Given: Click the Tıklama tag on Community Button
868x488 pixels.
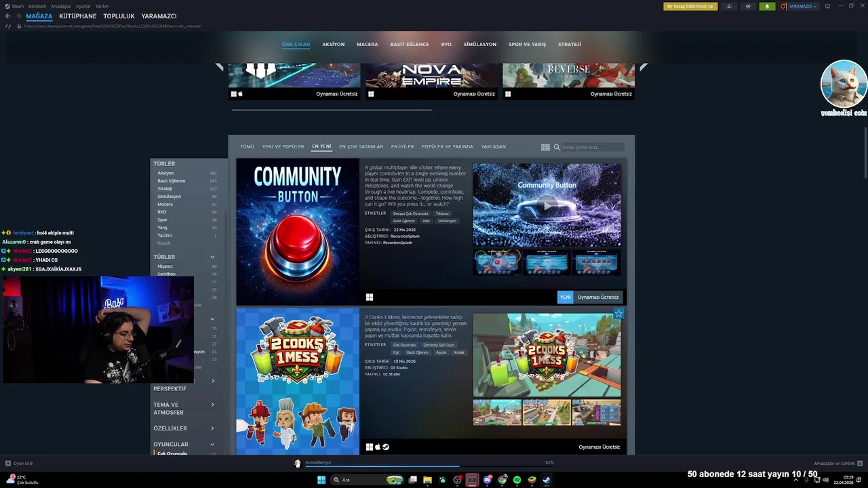Looking at the screenshot, I should (x=442, y=213).
